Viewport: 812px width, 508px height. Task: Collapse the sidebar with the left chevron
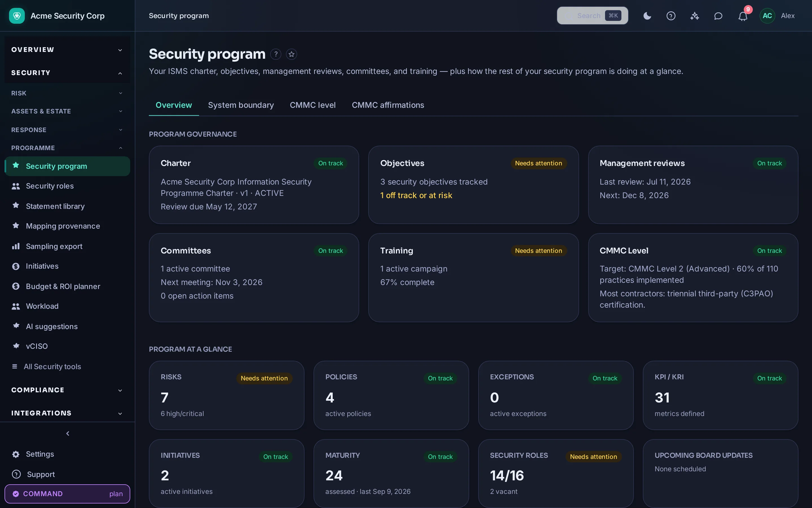click(x=67, y=433)
